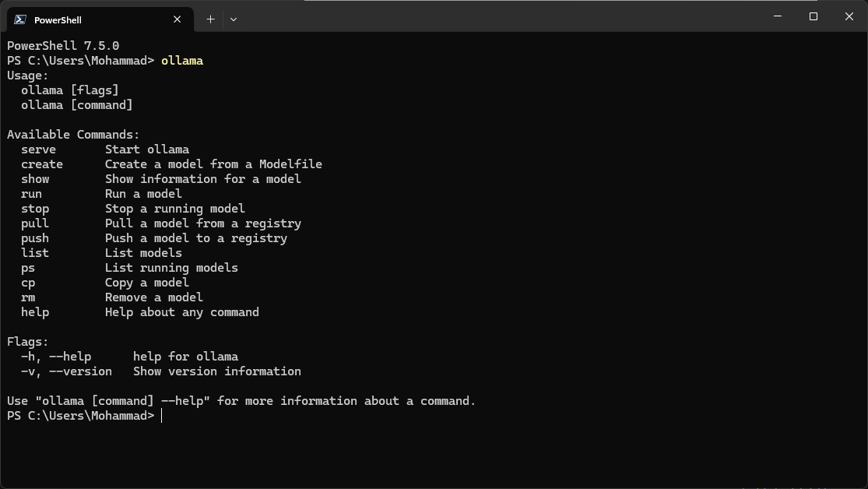
Task: Click the --version flag text
Action: tap(80, 371)
